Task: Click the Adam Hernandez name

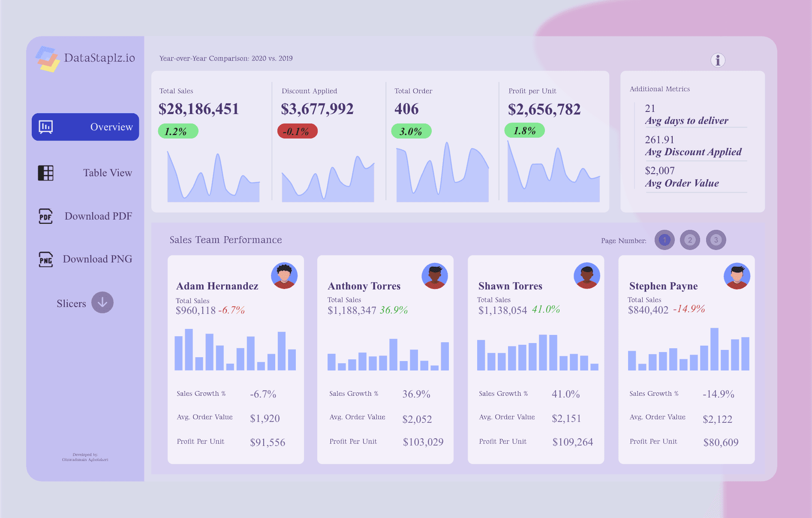Action: pos(217,286)
